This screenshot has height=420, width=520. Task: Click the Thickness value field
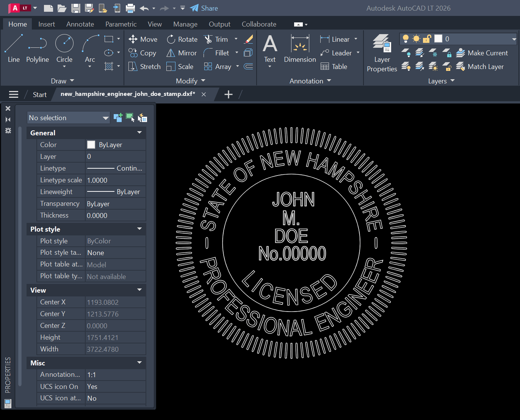point(116,215)
